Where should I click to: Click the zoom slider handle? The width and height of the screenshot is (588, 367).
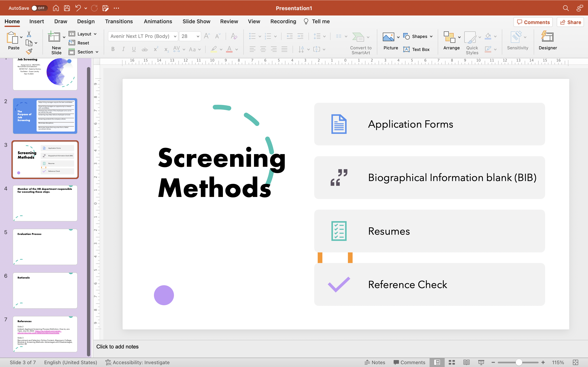519,362
